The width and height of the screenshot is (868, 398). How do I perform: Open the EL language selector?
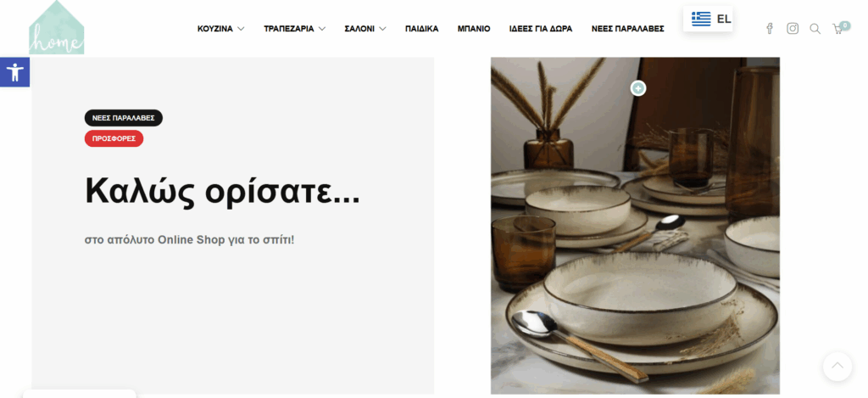click(708, 19)
